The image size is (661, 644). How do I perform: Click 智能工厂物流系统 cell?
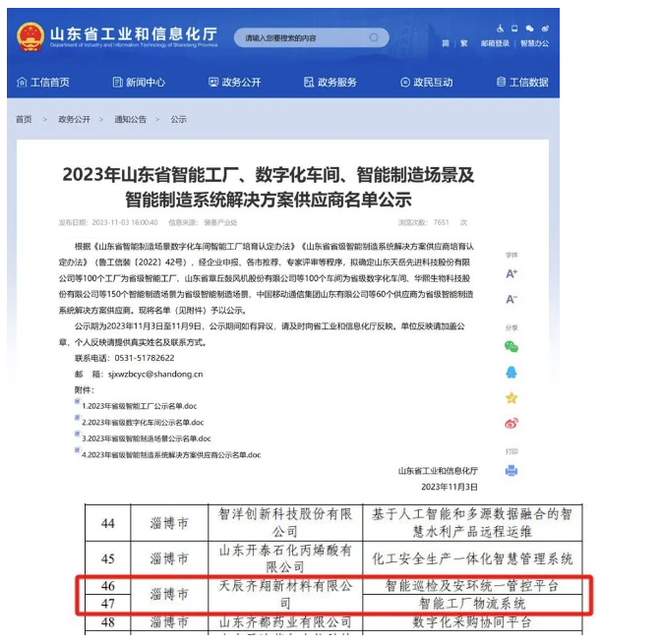coord(472,604)
